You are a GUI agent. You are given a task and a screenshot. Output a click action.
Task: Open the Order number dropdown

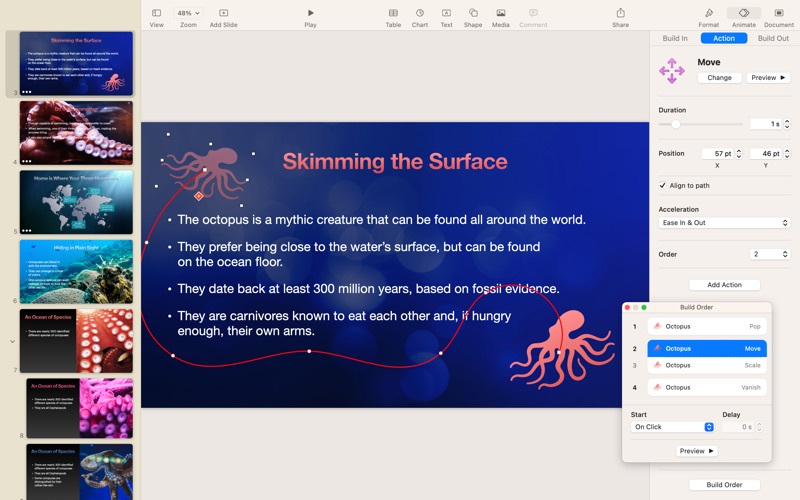pyautogui.click(x=770, y=254)
